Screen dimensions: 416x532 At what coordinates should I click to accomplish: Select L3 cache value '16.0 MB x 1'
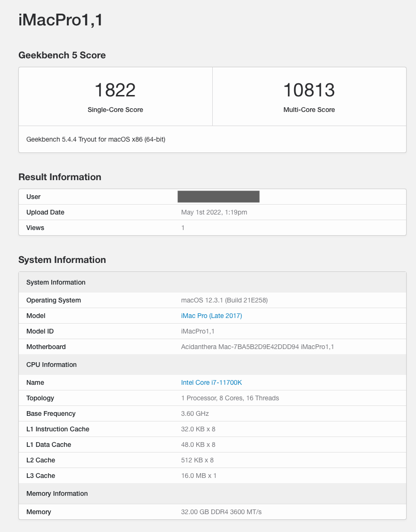coord(199,476)
